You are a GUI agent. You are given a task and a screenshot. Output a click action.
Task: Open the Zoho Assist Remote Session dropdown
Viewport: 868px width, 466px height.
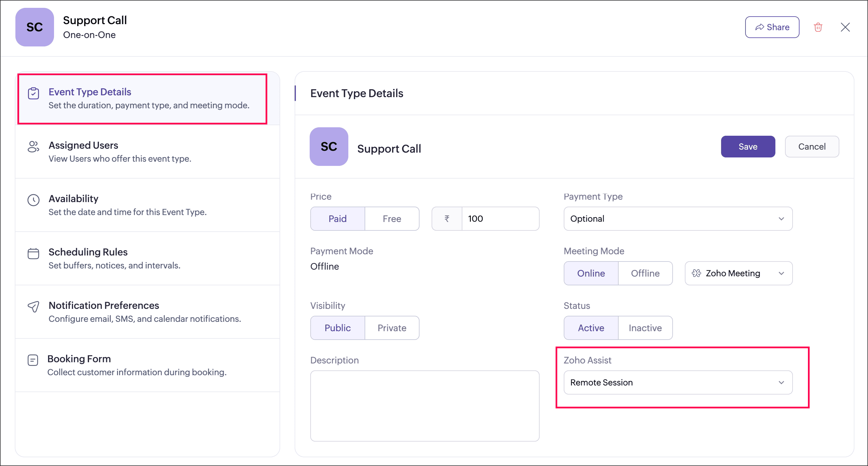click(x=678, y=382)
